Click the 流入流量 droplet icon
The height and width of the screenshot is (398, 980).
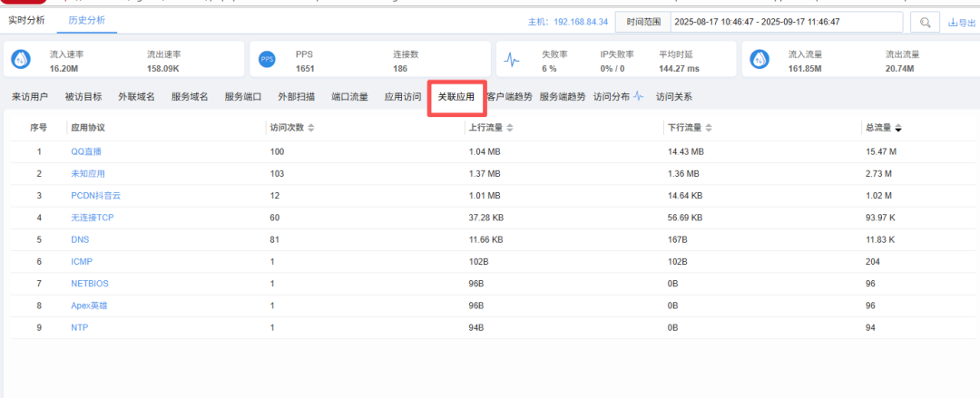click(x=759, y=59)
